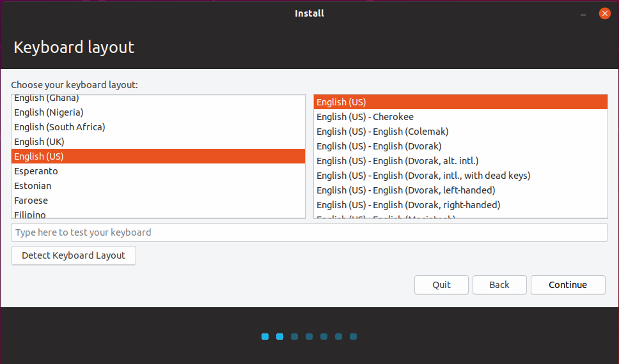Select the English (Colemak) variant
The width and height of the screenshot is (619, 364).
382,132
